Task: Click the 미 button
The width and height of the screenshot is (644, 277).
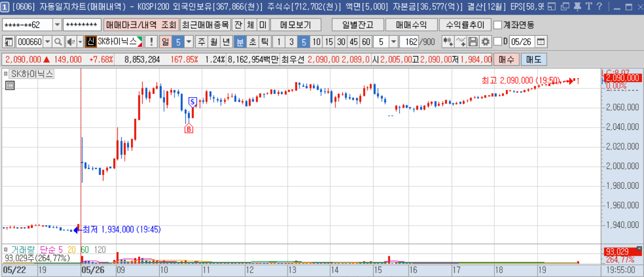Action: click(x=262, y=25)
